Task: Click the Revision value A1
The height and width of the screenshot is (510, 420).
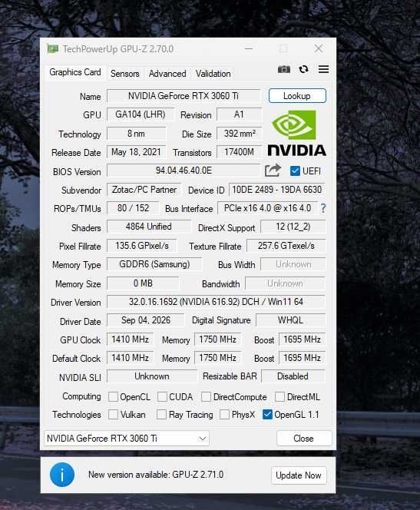Action: 240,114
